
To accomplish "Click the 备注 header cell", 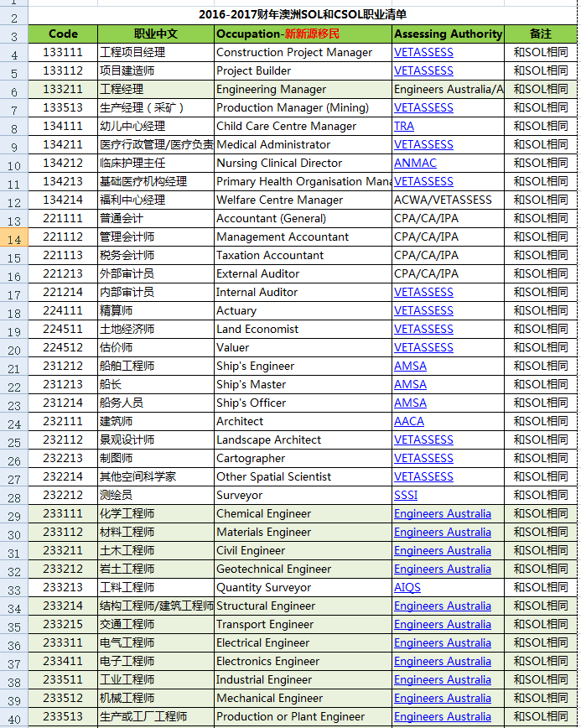I will 541,34.
